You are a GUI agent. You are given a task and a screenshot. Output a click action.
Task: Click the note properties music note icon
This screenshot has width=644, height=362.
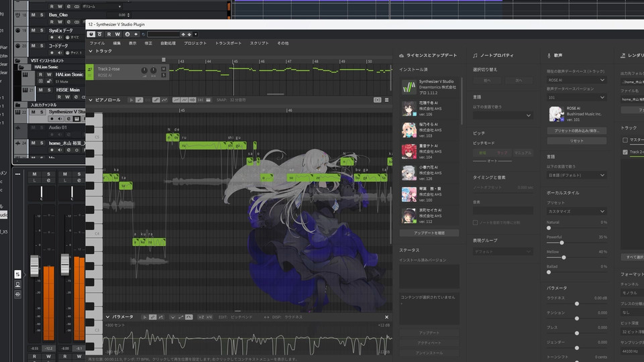coord(475,56)
